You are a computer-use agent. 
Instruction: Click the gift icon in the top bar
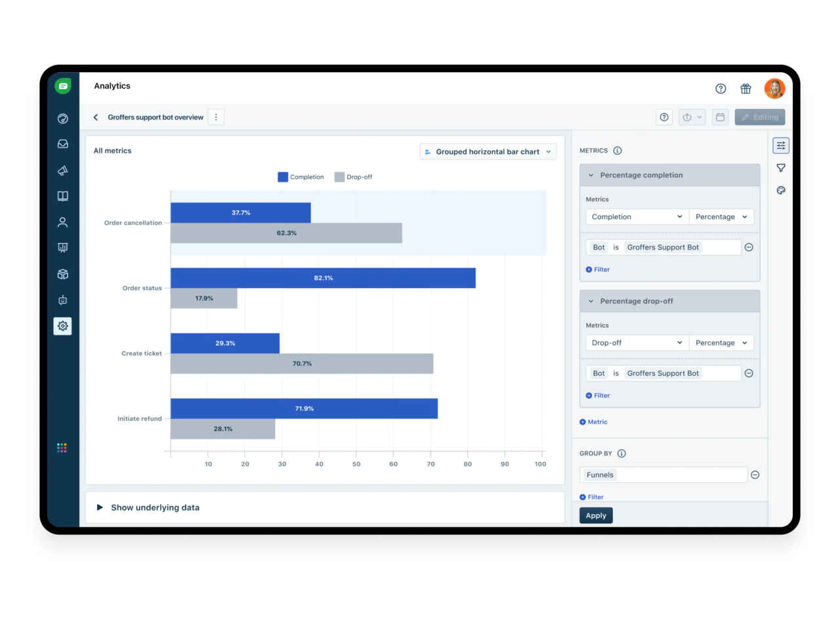point(745,88)
